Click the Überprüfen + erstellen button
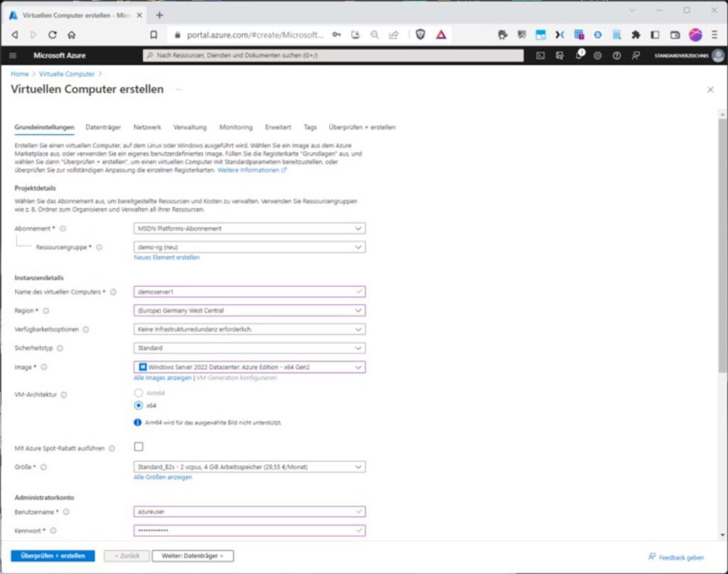 pos(53,556)
